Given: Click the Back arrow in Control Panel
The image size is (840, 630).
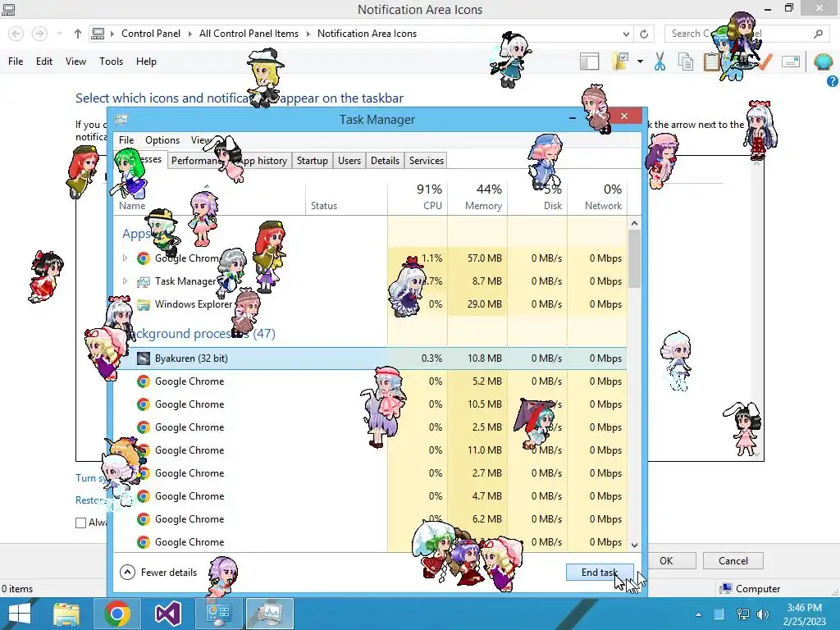Looking at the screenshot, I should [x=16, y=34].
